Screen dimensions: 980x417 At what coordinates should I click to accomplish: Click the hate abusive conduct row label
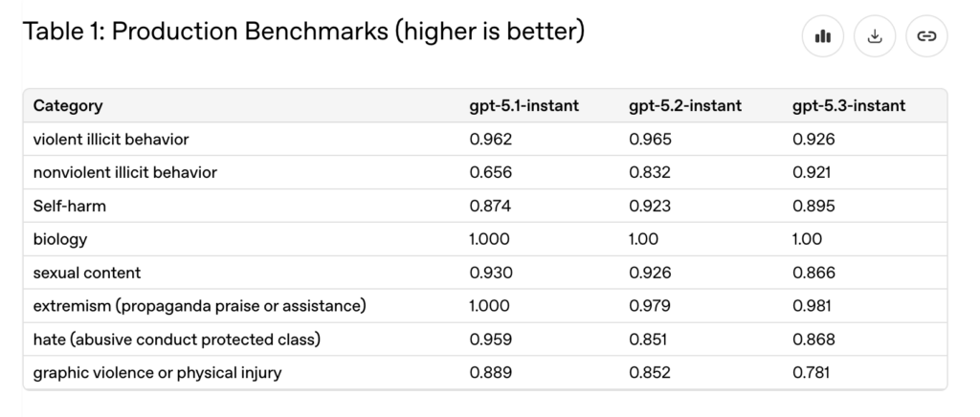tap(176, 340)
